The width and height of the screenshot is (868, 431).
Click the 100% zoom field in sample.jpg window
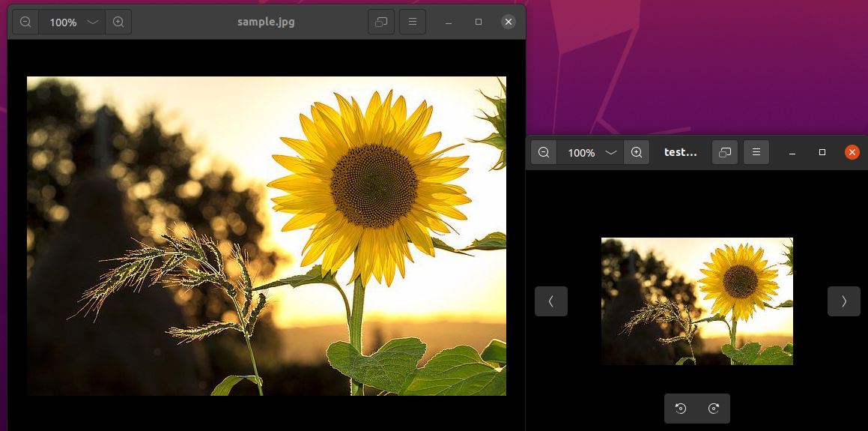tap(63, 22)
